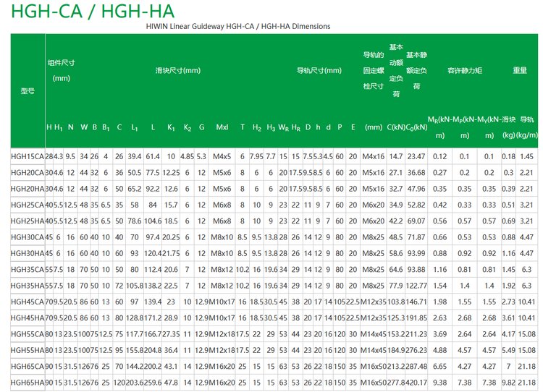Select the 型号 column header

click(x=28, y=91)
